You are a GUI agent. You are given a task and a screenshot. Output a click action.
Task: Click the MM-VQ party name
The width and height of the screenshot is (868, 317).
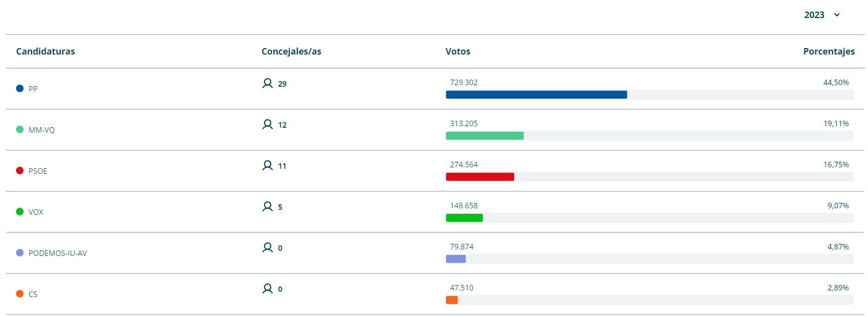[x=42, y=130]
